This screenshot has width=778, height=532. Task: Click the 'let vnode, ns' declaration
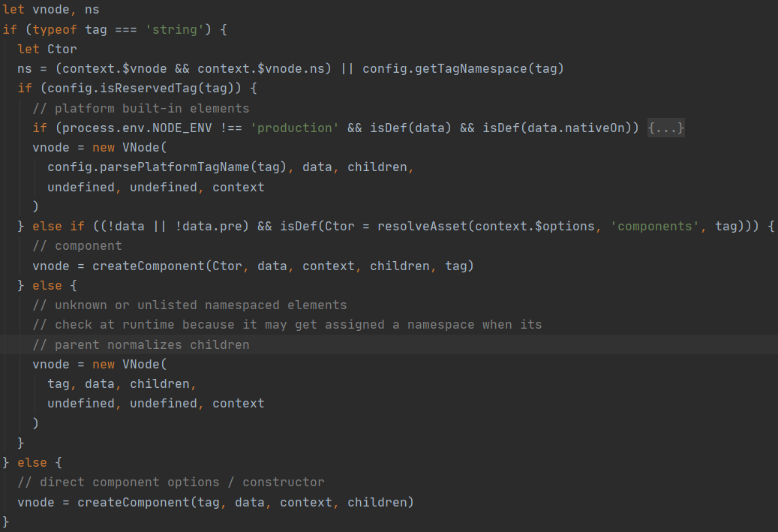(51, 10)
